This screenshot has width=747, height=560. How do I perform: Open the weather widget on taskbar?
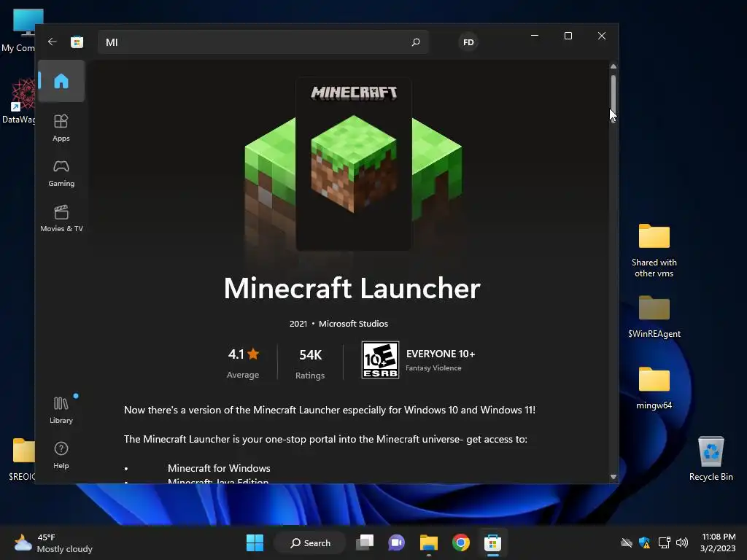click(53, 542)
